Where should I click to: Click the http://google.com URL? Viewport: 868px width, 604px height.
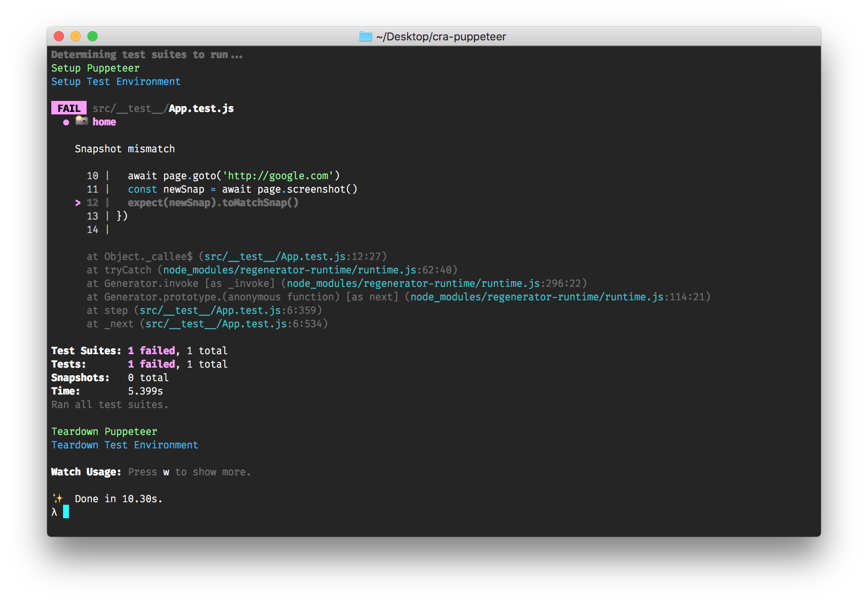(276, 175)
